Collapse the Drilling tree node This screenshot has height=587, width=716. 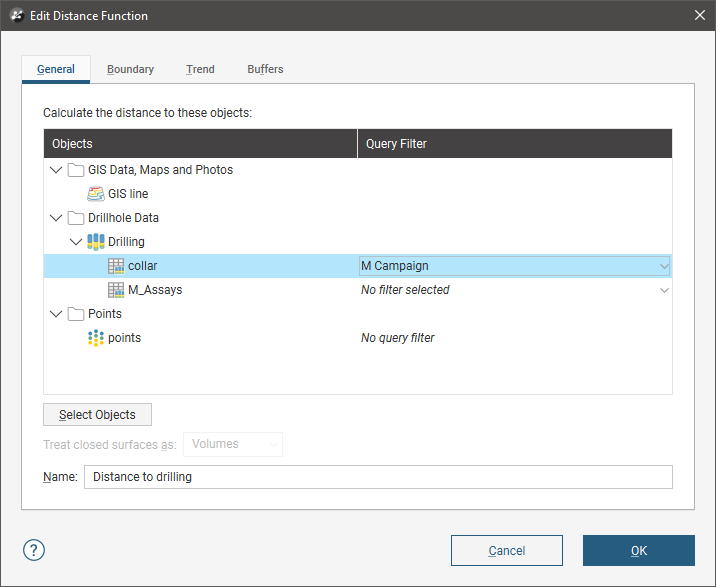[76, 242]
